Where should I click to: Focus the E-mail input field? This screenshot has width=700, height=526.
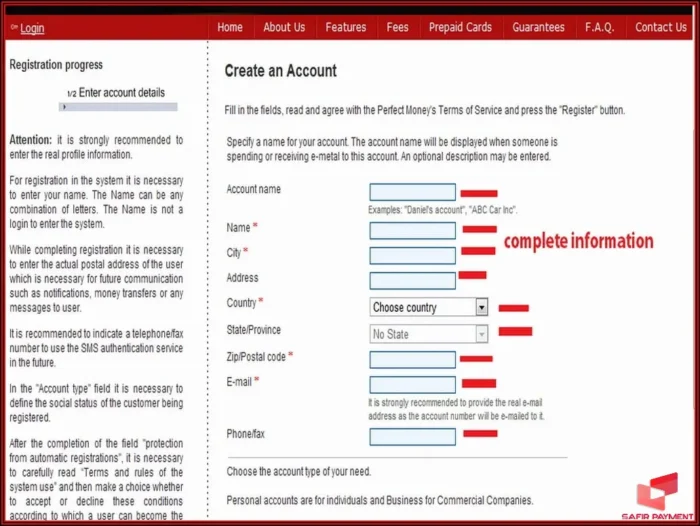[412, 384]
